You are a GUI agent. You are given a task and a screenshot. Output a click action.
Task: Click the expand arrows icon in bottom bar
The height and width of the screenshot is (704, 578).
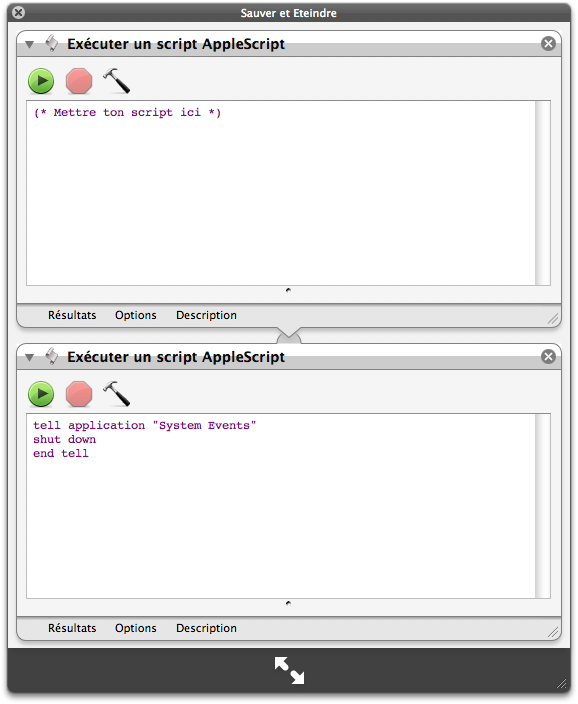tap(289, 670)
